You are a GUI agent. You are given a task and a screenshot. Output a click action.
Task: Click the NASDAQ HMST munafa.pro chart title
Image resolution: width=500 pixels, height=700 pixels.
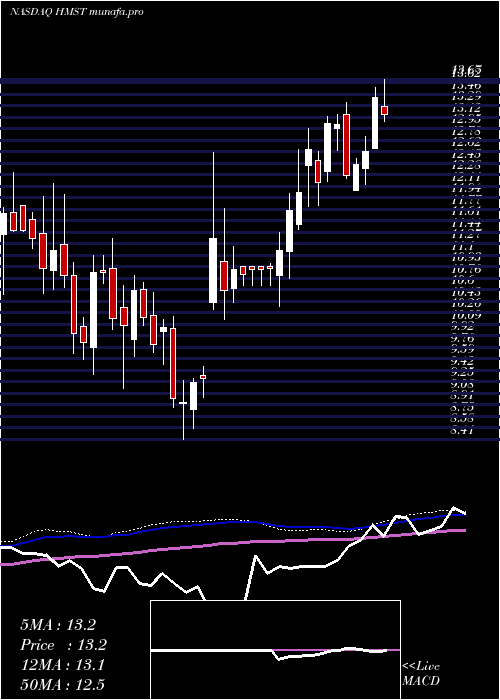pos(76,12)
